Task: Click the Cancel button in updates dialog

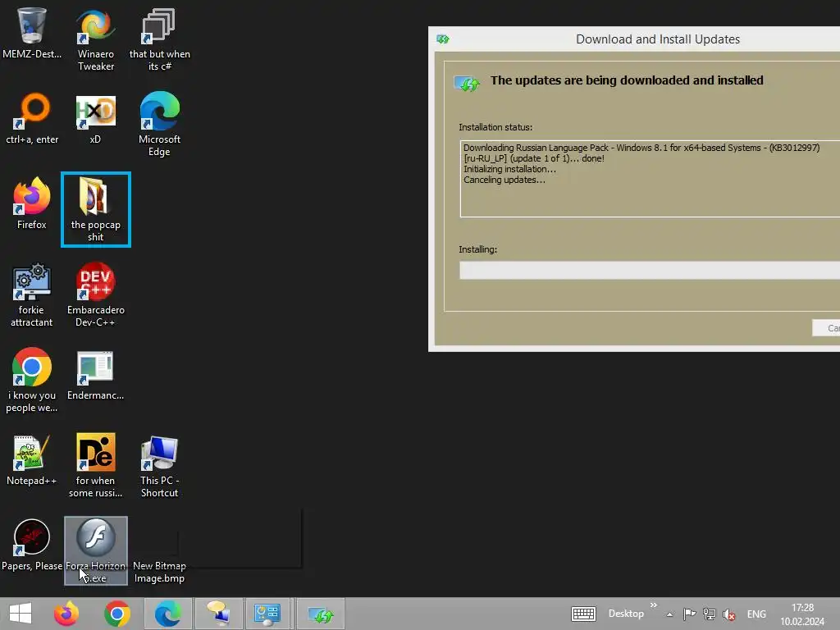Action: coord(827,328)
